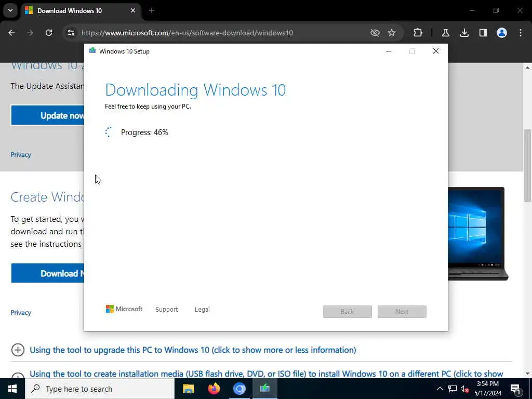532x399 pixels.
Task: Click the Microsoft logo in Setup
Action: (124, 309)
